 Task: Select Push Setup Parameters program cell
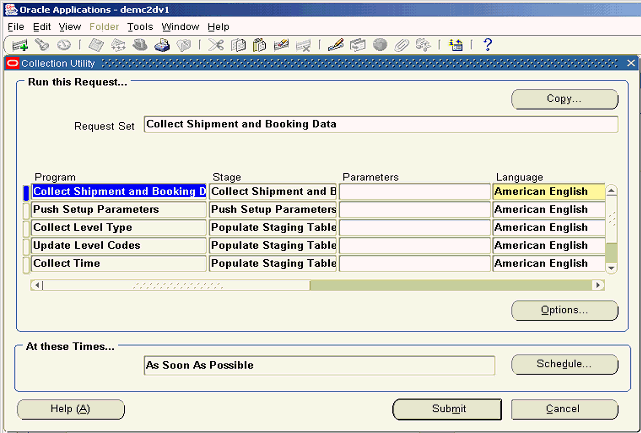[119, 209]
